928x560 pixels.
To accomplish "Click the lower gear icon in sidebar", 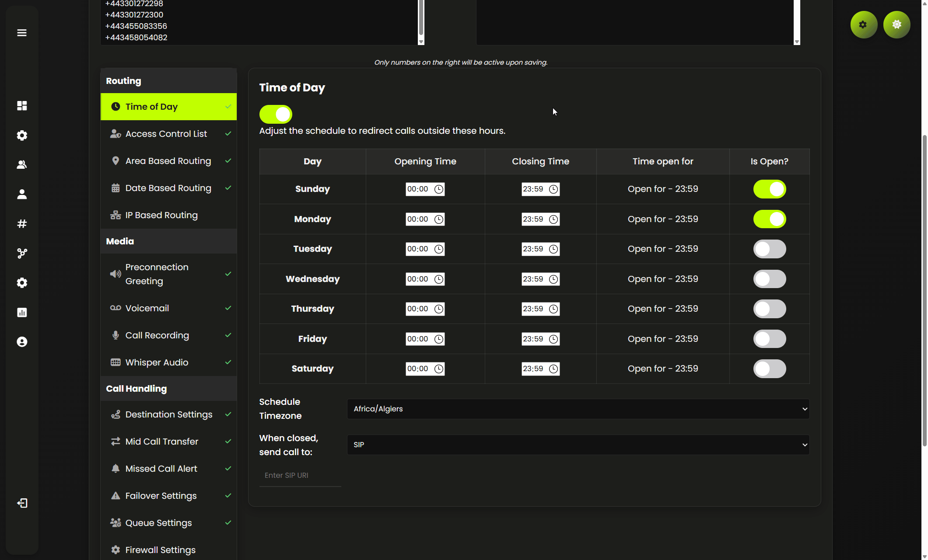I will click(22, 283).
